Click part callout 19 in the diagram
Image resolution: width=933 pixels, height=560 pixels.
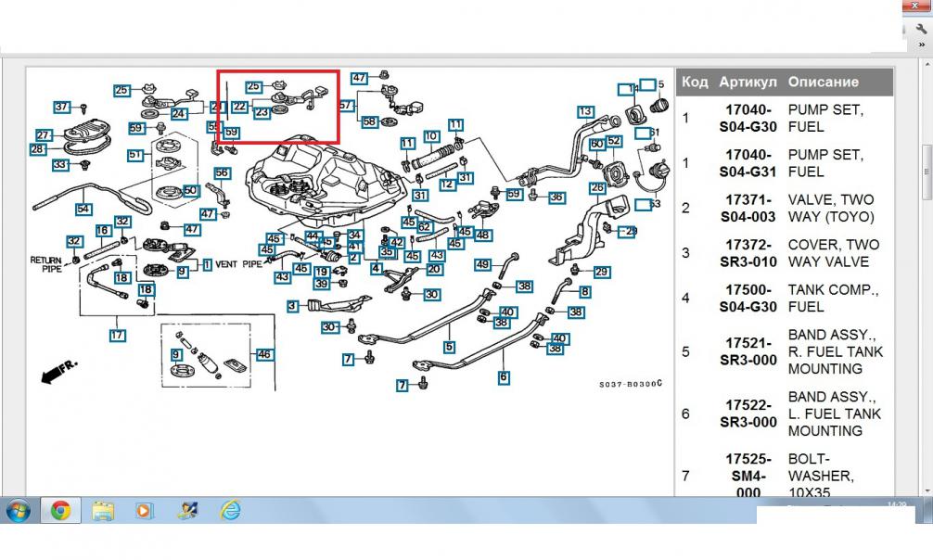(x=322, y=272)
